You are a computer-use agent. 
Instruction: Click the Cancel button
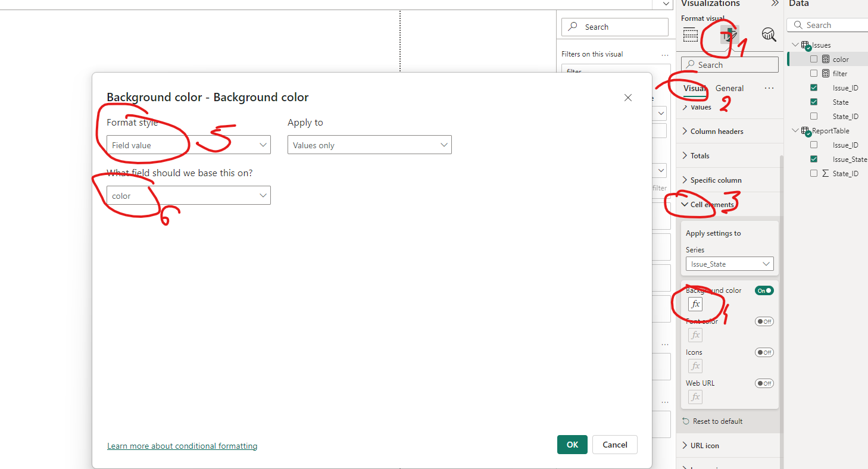click(x=615, y=445)
